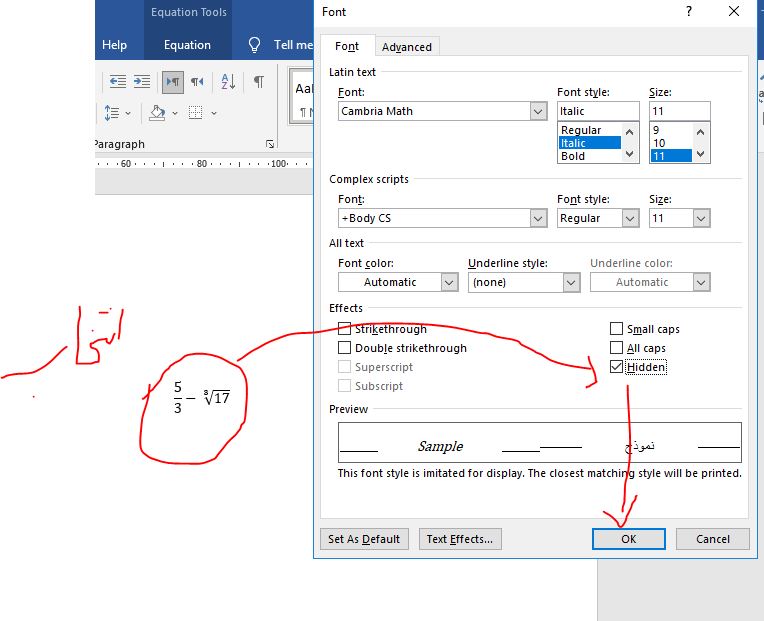The width and height of the screenshot is (764, 621).
Task: Select Bold in Font style list
Action: click(x=573, y=156)
